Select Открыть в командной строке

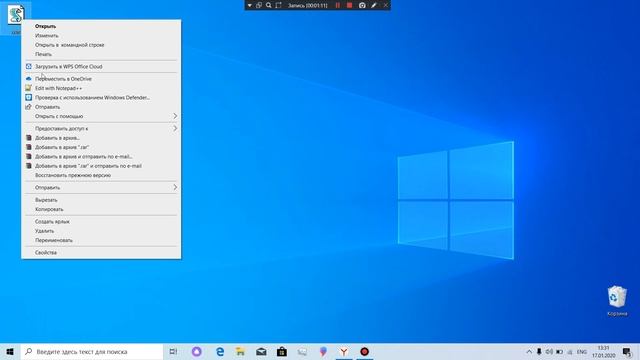pos(101,45)
